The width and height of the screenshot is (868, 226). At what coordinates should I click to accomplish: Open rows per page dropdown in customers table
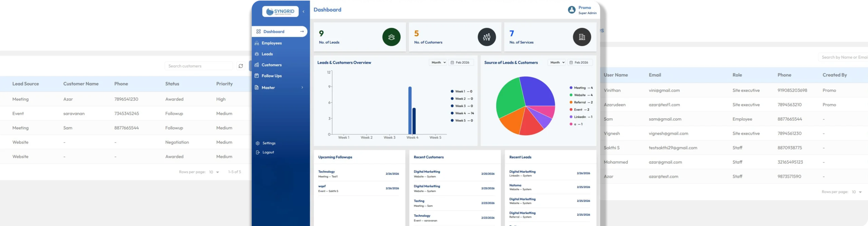coord(214,172)
